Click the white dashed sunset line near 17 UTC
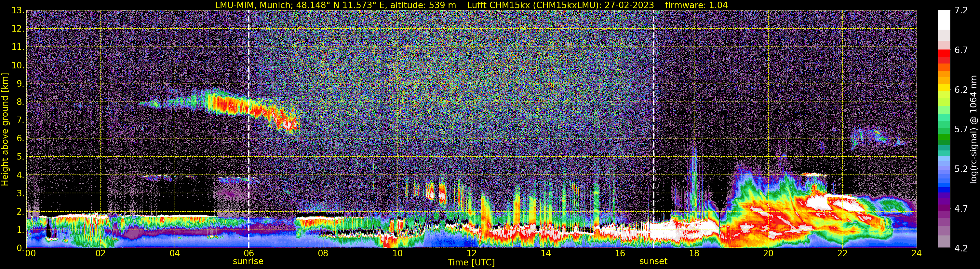This screenshot has height=269, width=980. pos(653,129)
